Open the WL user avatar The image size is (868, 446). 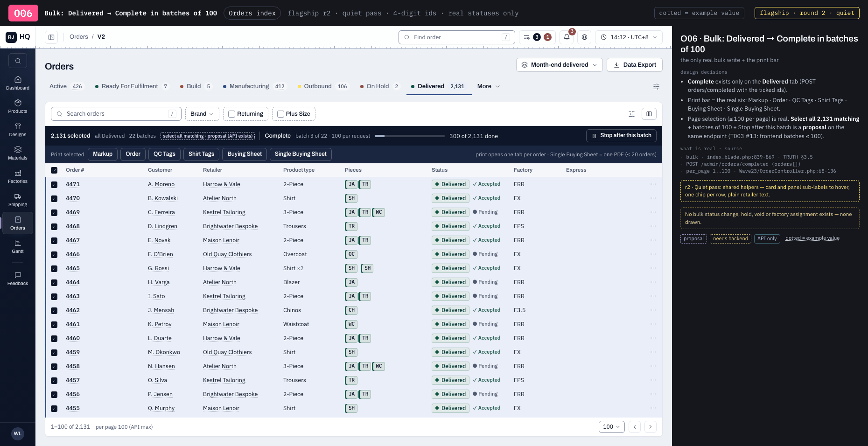tap(18, 433)
